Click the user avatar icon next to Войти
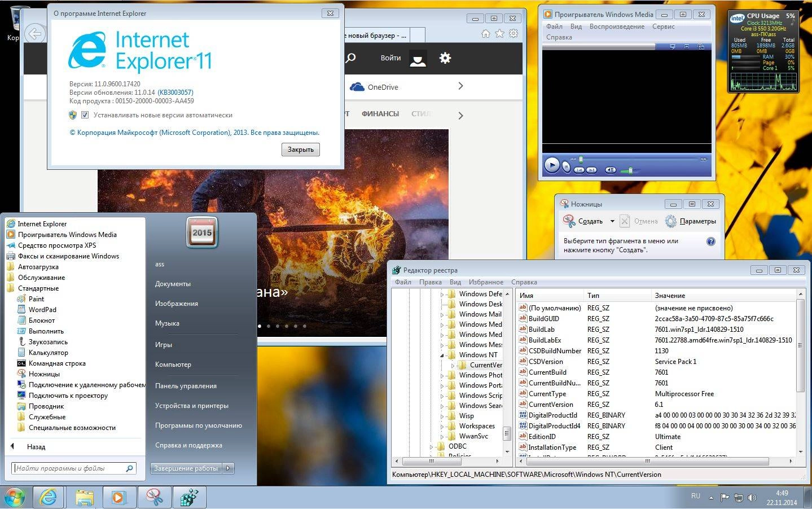The image size is (812, 509). coord(418,58)
